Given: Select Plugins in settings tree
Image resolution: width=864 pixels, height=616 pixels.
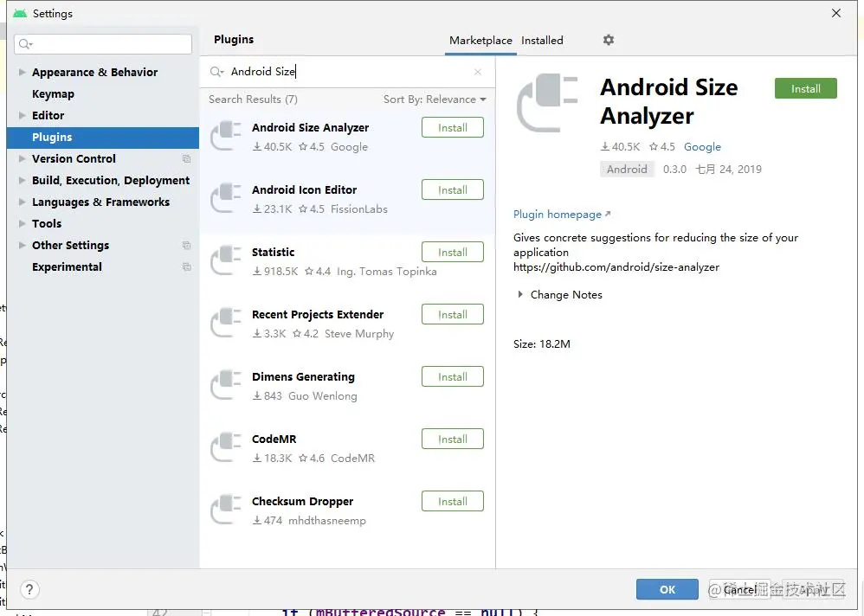Looking at the screenshot, I should point(103,137).
